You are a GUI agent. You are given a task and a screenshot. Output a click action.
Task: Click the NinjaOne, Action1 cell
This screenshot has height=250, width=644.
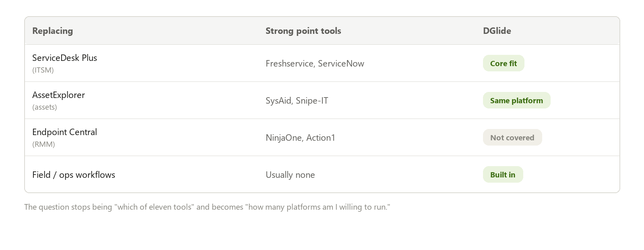(301, 138)
